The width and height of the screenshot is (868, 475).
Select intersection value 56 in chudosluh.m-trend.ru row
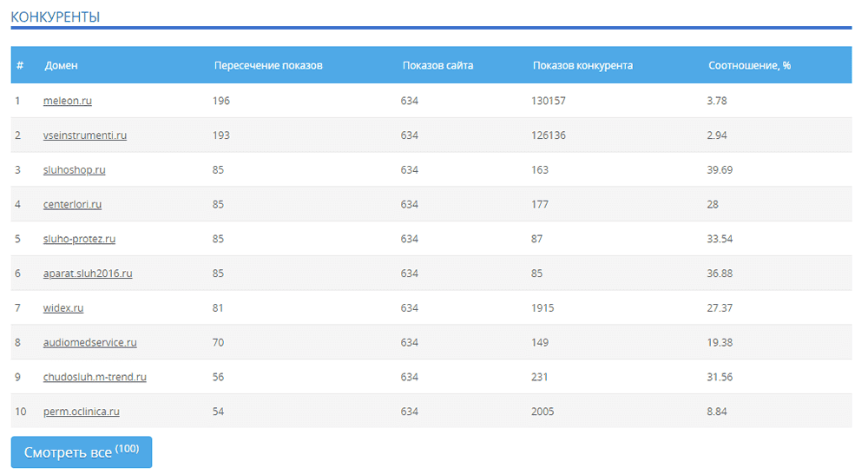pos(218,377)
